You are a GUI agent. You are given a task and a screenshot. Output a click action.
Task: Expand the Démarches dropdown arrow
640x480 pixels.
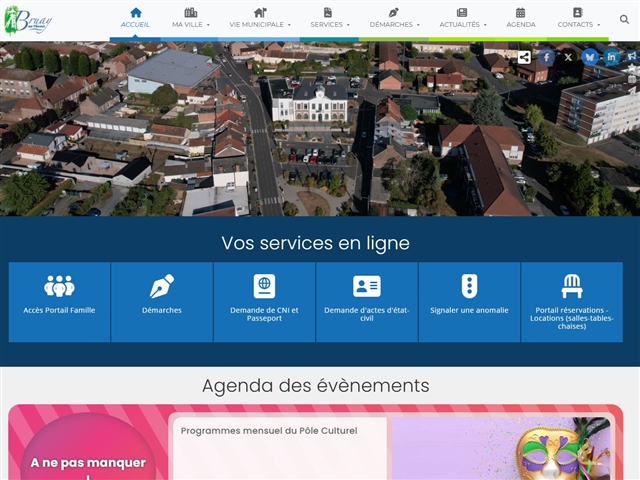[x=418, y=25]
